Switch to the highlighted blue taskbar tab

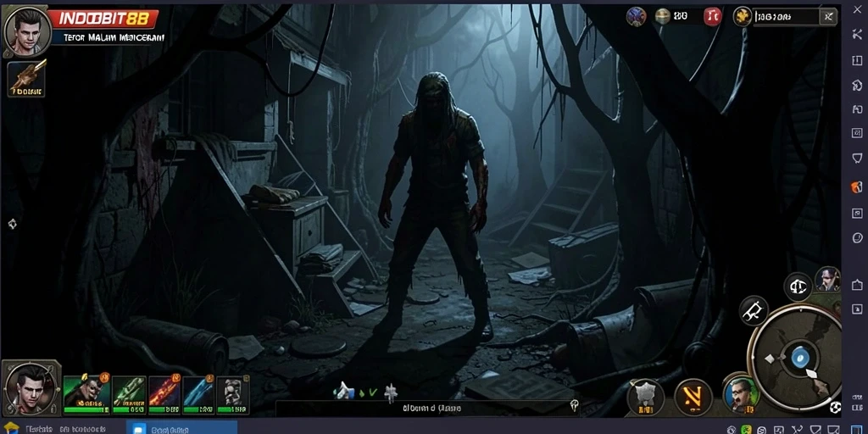tap(182, 427)
